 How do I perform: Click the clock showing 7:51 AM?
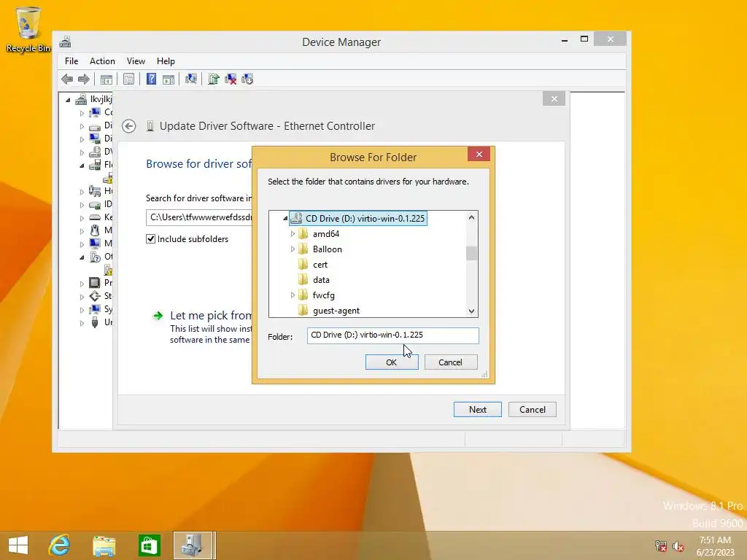point(715,540)
